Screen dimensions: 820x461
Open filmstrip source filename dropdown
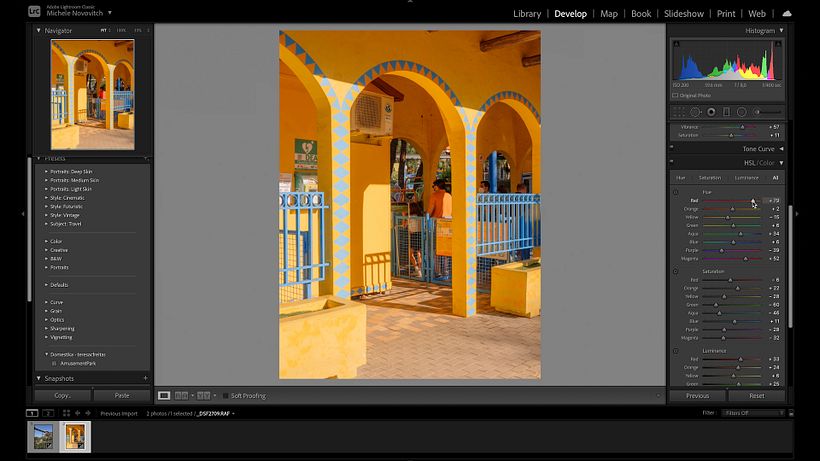[233, 413]
